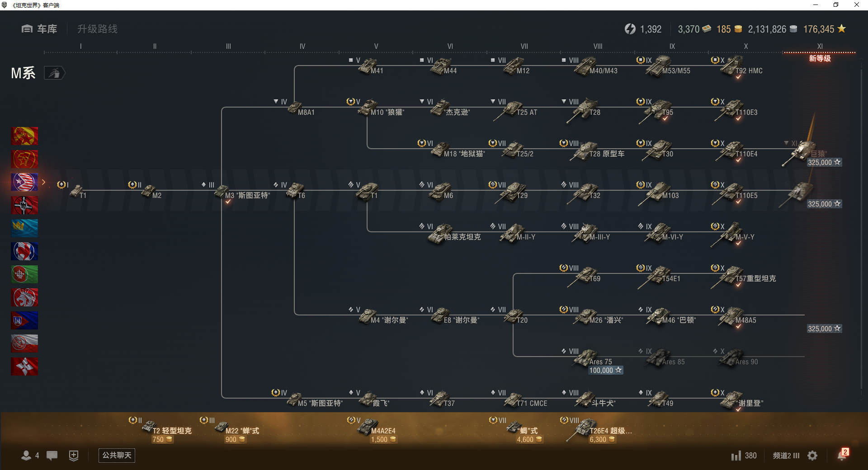Screen dimensions: 868x470
Task: Click the 185 gold balance
Action: pyautogui.click(x=729, y=29)
